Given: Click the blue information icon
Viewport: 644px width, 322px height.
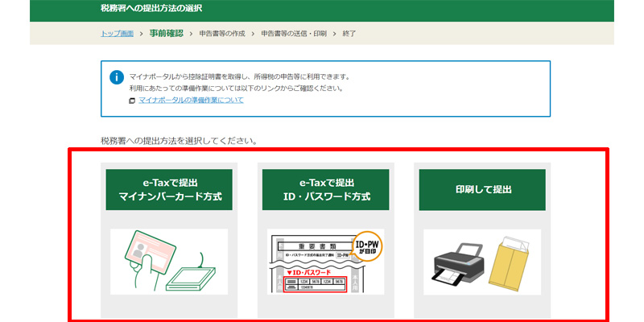Looking at the screenshot, I should click(117, 77).
